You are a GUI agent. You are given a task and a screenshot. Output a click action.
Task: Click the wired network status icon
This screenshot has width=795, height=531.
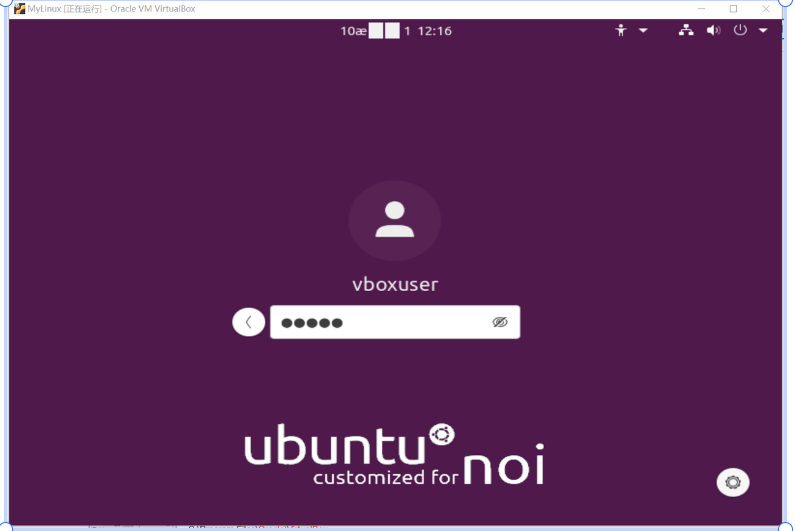coord(686,30)
